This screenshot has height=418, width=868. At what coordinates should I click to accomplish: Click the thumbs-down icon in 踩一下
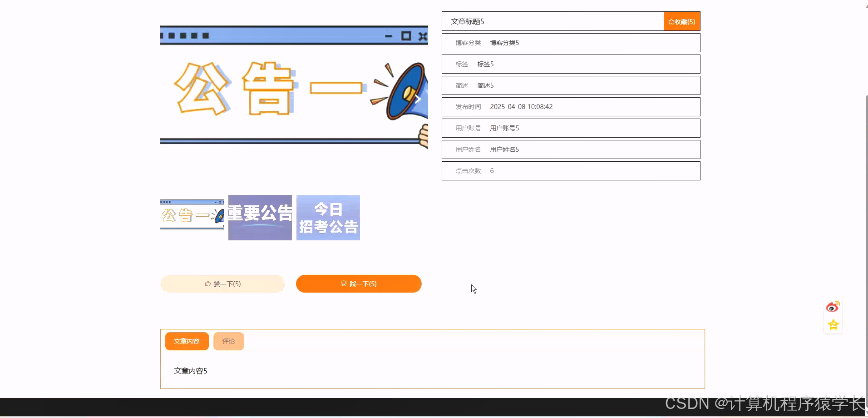click(x=344, y=284)
